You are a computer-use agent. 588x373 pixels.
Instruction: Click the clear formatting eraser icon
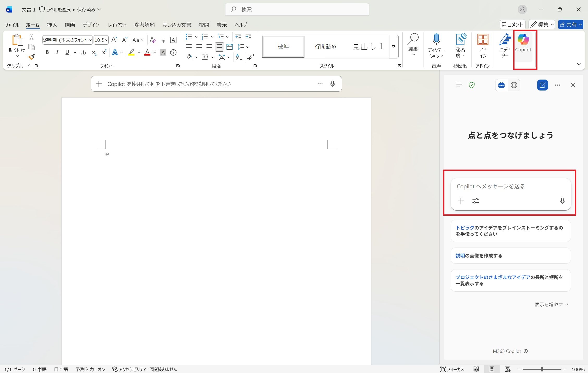click(153, 40)
